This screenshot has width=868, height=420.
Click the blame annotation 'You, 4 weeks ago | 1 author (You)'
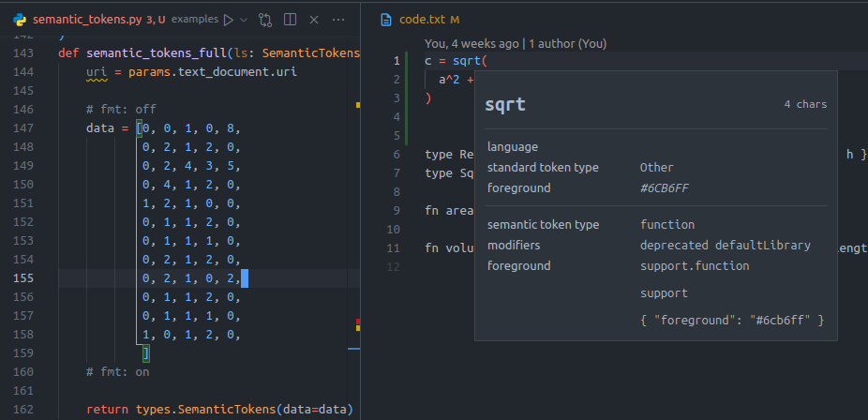[x=516, y=43]
